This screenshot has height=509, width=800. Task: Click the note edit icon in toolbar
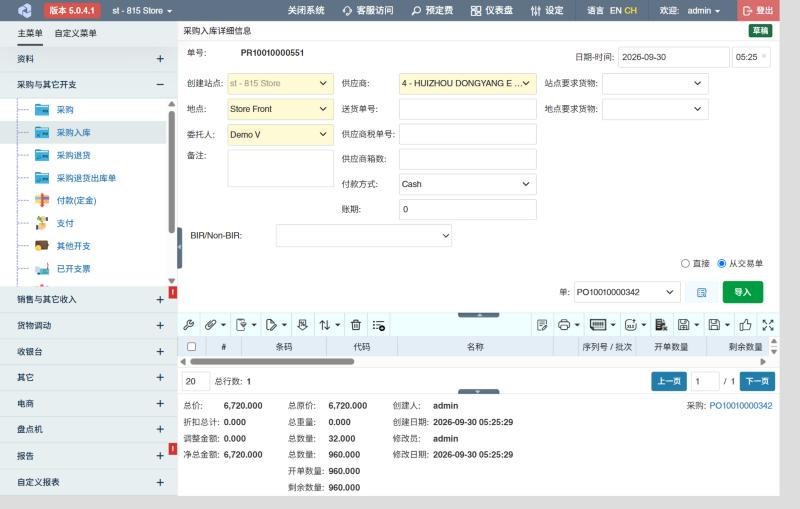pyautogui.click(x=542, y=325)
